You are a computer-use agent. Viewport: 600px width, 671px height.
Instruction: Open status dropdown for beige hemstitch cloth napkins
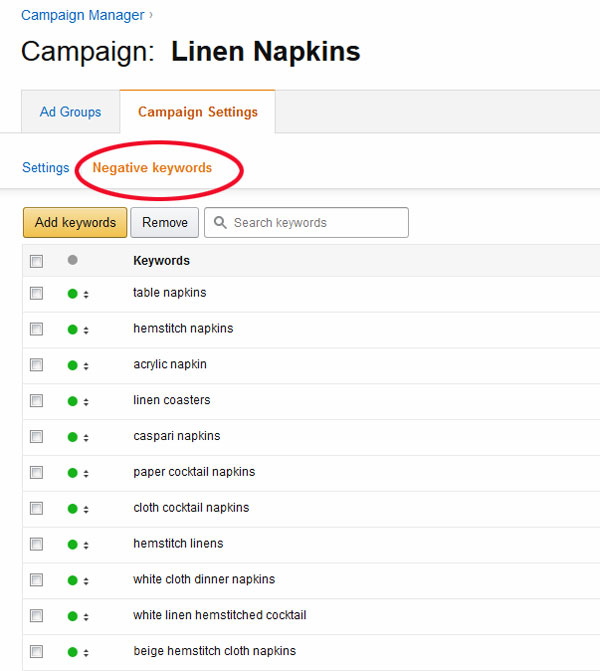[x=86, y=653]
